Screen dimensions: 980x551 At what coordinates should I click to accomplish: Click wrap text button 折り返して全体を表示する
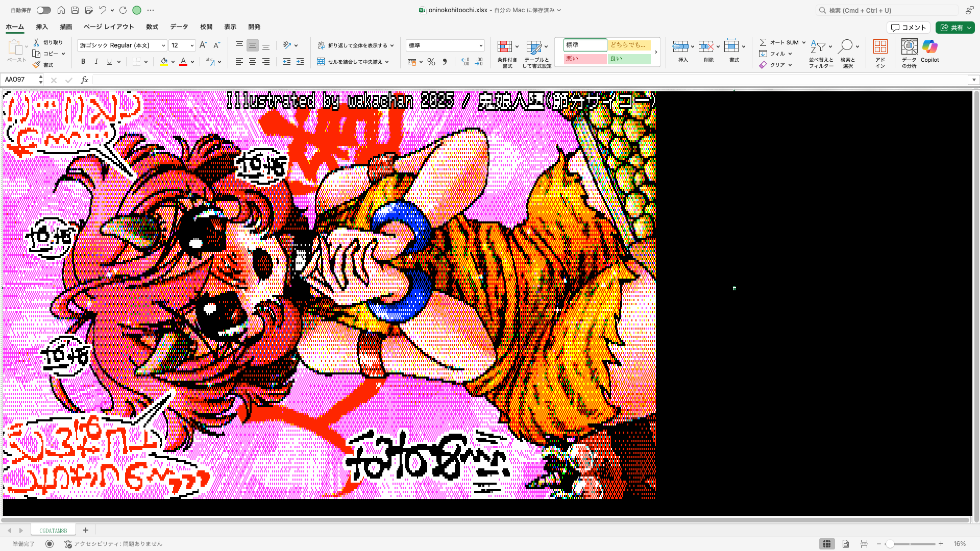(x=356, y=45)
